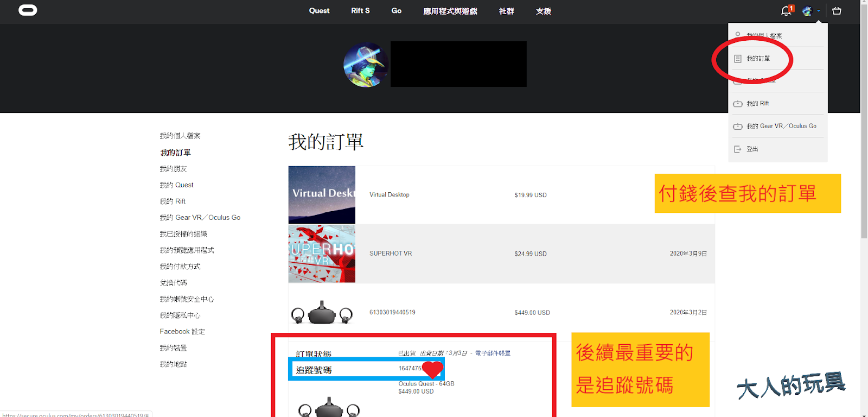
Task: Open 我的訂單 in the sidebar
Action: (175, 153)
